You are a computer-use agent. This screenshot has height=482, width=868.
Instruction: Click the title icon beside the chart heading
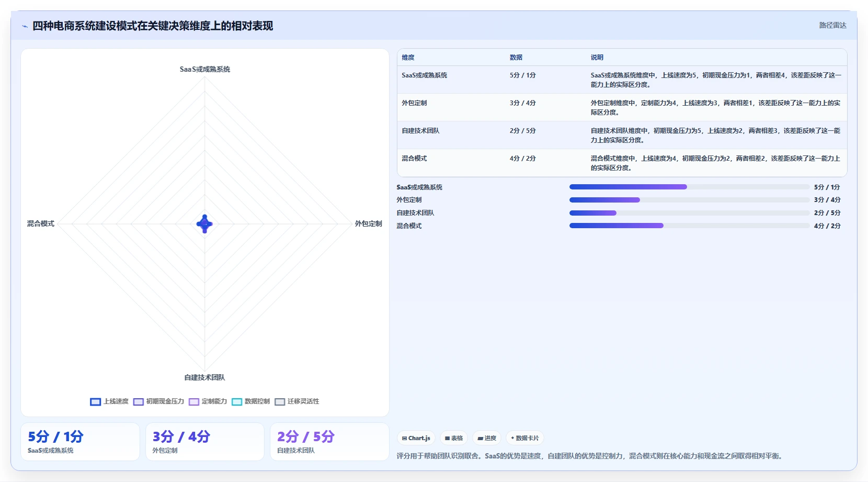click(25, 26)
